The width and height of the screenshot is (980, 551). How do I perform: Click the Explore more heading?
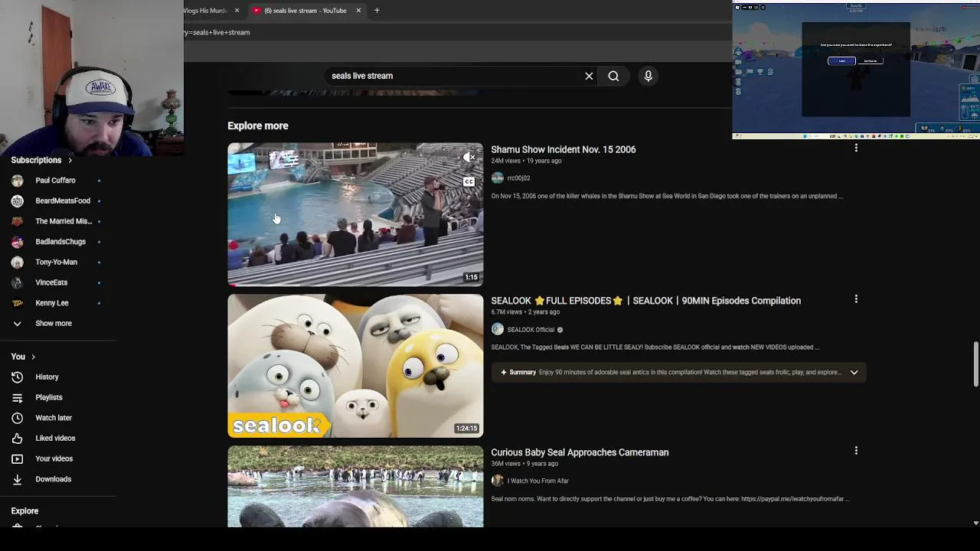click(258, 126)
